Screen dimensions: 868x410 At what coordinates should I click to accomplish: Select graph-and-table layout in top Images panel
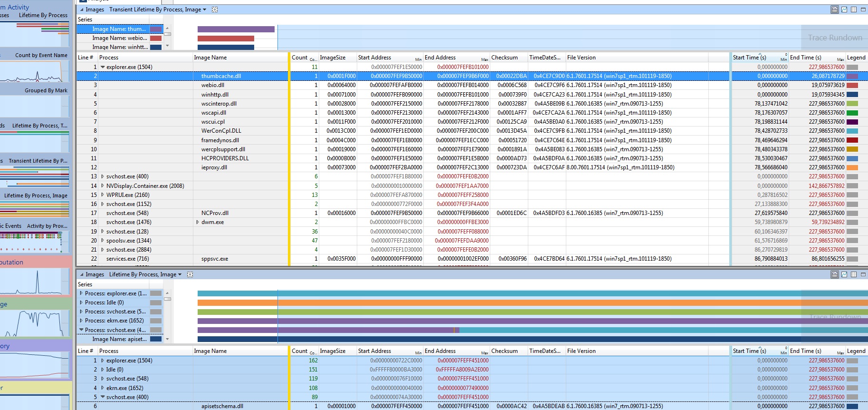click(x=835, y=10)
